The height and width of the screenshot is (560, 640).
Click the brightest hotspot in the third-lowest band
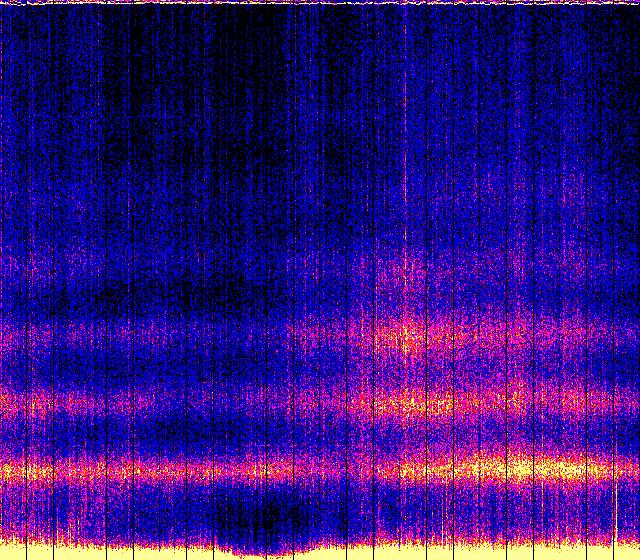(408, 333)
